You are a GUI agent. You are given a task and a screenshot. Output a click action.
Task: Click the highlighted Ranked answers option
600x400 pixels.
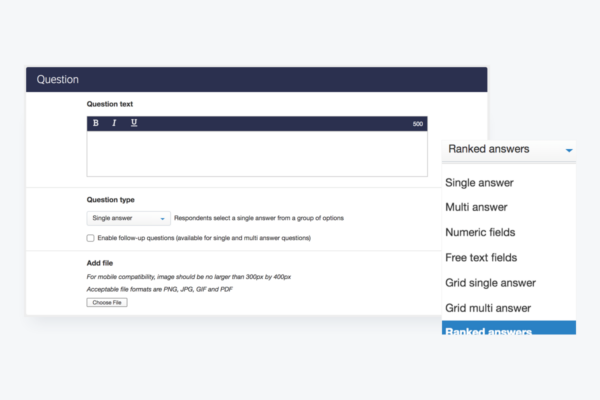pyautogui.click(x=509, y=328)
